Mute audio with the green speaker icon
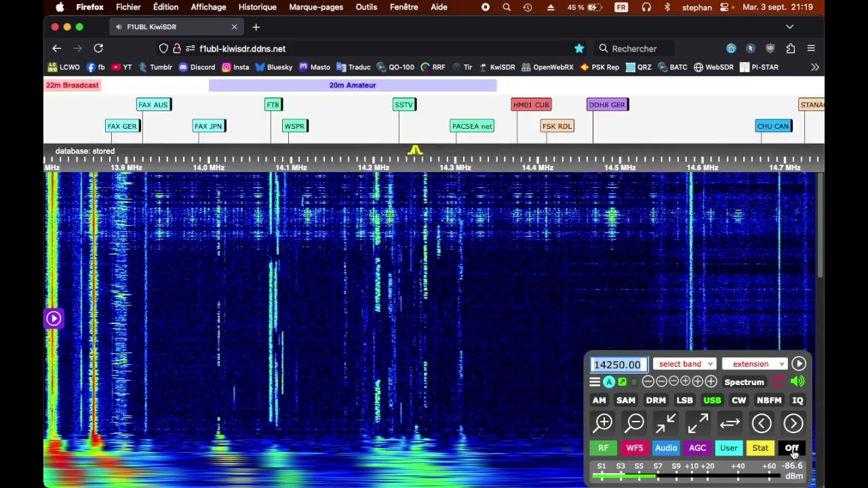The height and width of the screenshot is (488, 868). click(797, 382)
